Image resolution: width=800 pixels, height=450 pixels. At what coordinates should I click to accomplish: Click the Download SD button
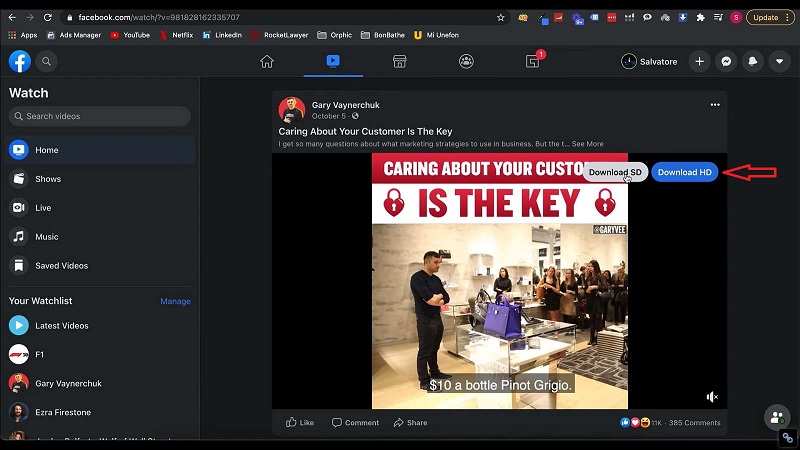pyautogui.click(x=615, y=172)
